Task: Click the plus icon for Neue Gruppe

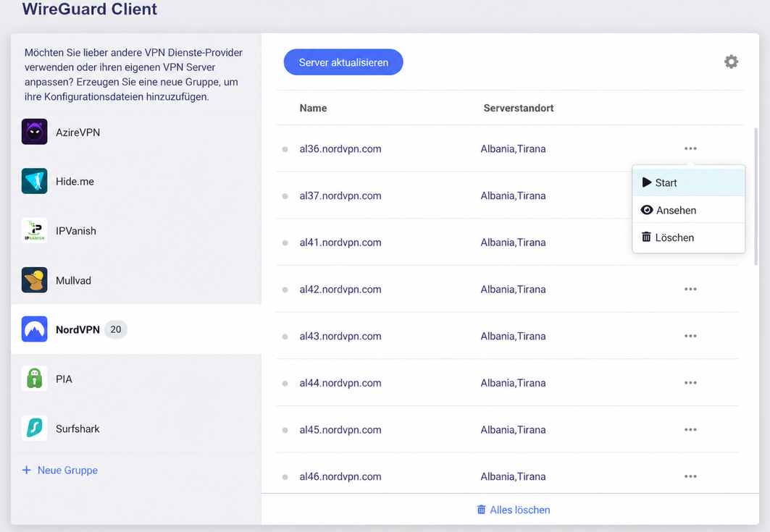Action: coord(27,470)
